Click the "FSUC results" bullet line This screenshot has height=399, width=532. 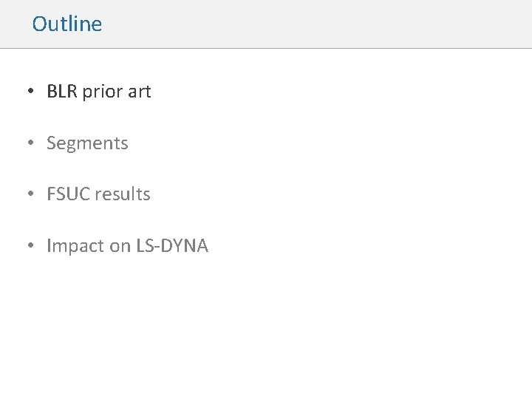[98, 194]
